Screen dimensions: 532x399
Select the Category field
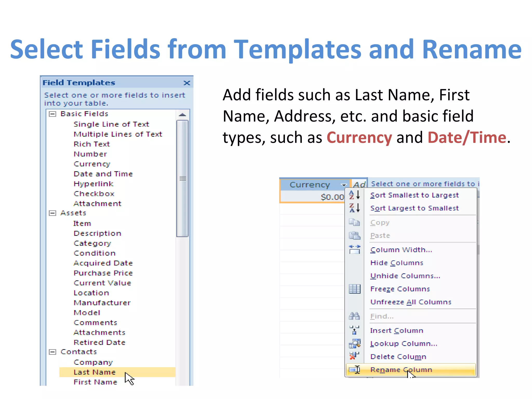point(92,243)
